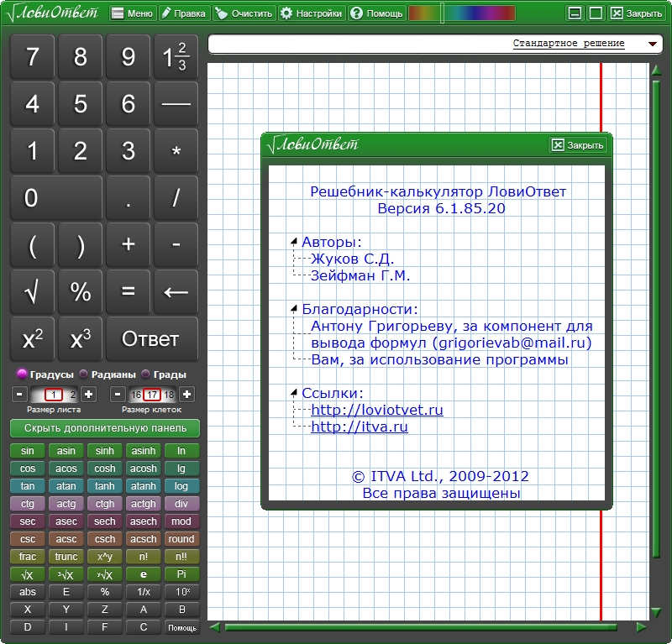Image resolution: width=672 pixels, height=644 pixels.
Task: Click the multiplication asterisk key
Action: pos(176,151)
